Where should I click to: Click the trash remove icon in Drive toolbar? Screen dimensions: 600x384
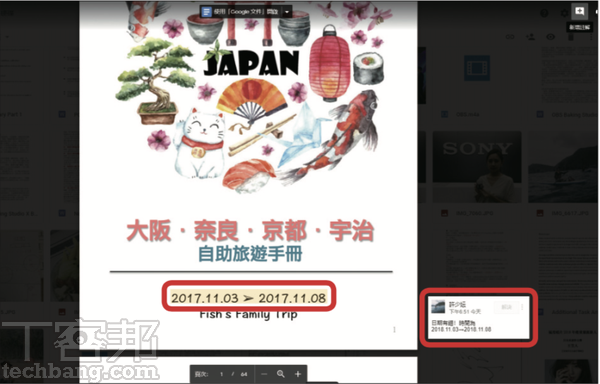point(571,37)
